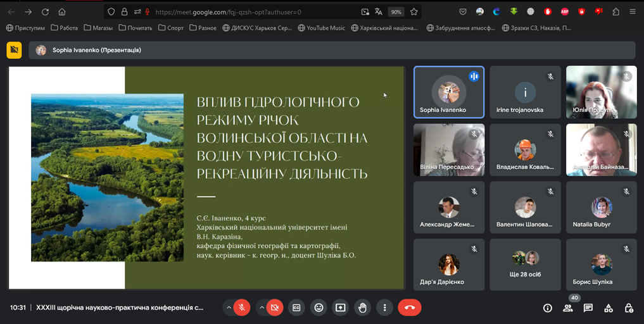Turn on closed captions
The height and width of the screenshot is (324, 644).
click(296, 308)
